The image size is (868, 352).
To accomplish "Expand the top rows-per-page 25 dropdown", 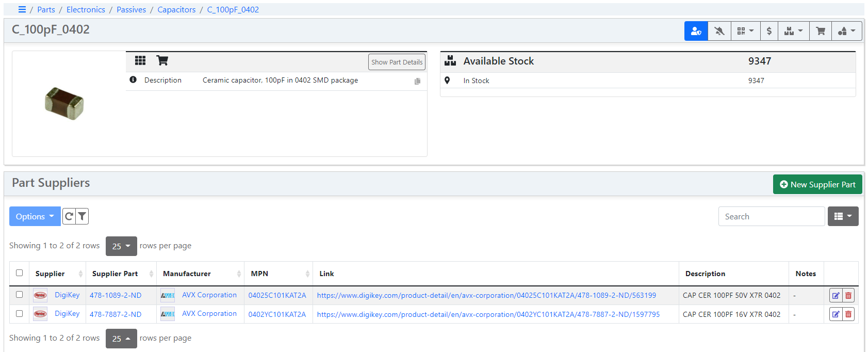I will [121, 246].
